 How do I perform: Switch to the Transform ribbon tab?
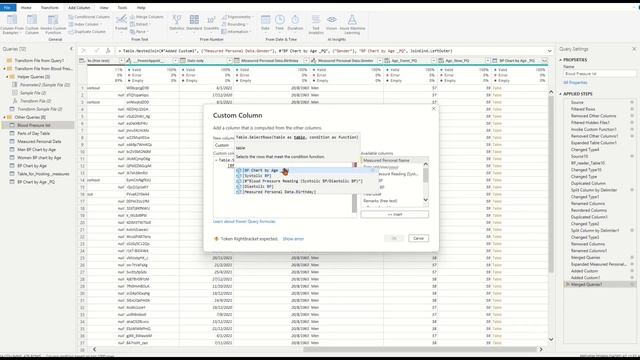pos(50,7)
